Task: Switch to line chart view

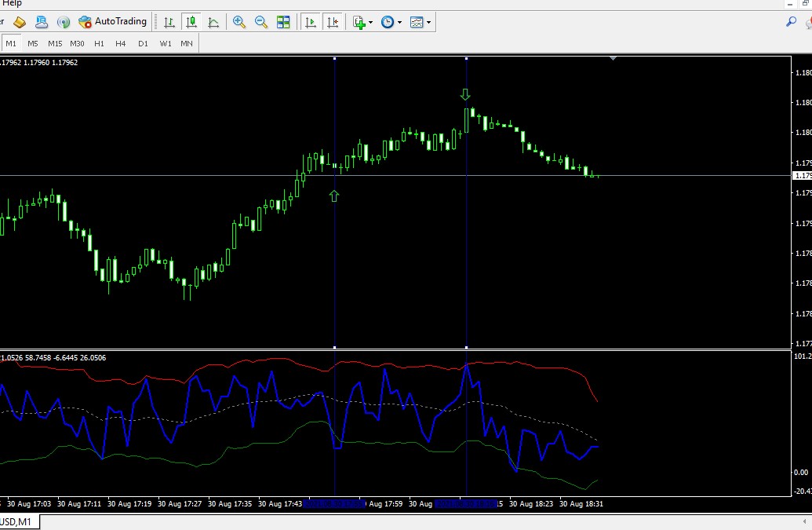Action: 213,22
